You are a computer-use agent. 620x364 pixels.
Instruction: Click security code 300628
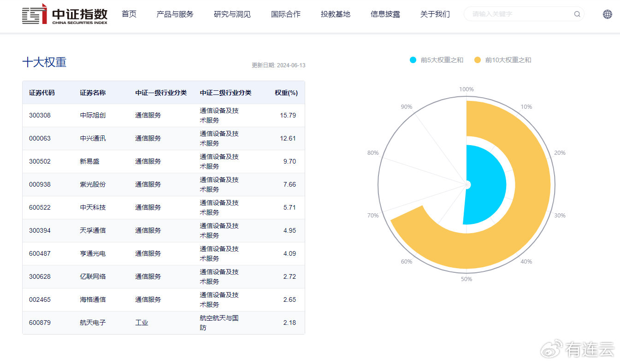click(40, 276)
